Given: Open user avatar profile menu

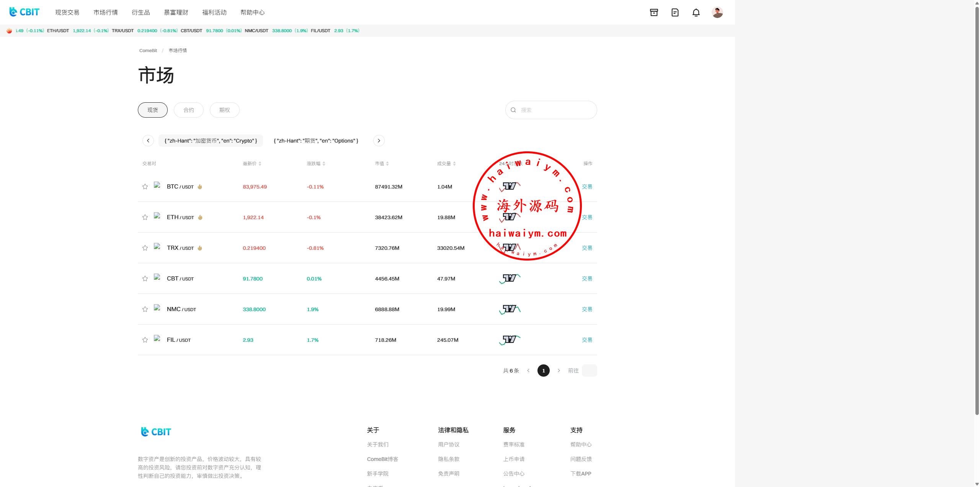Looking at the screenshot, I should click(717, 13).
